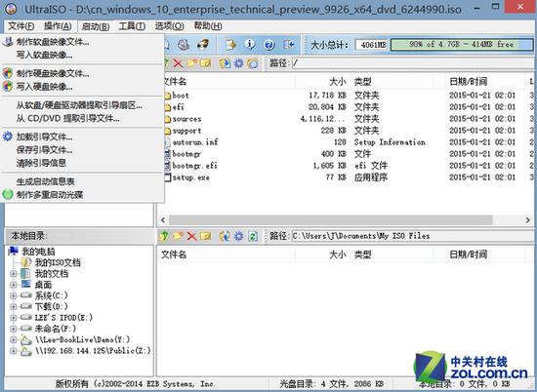
Task: Expand the 下载(D:) drive node
Action: pyautogui.click(x=14, y=306)
